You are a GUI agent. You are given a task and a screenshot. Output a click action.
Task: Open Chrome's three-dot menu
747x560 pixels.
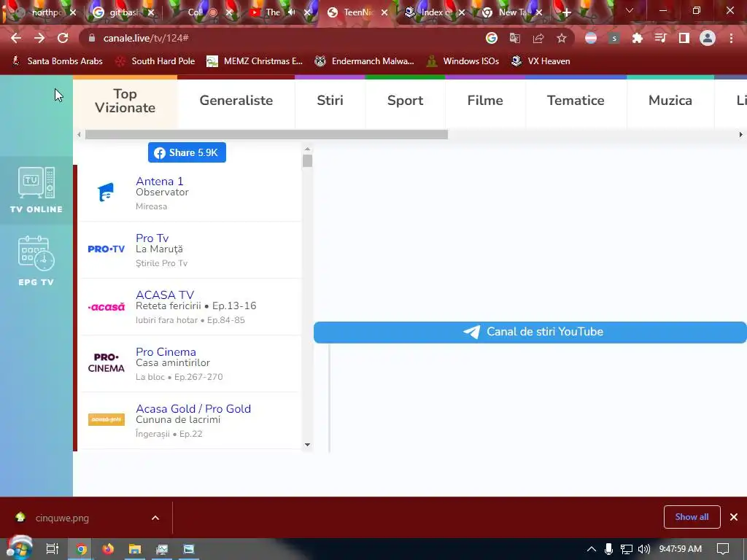[731, 38]
